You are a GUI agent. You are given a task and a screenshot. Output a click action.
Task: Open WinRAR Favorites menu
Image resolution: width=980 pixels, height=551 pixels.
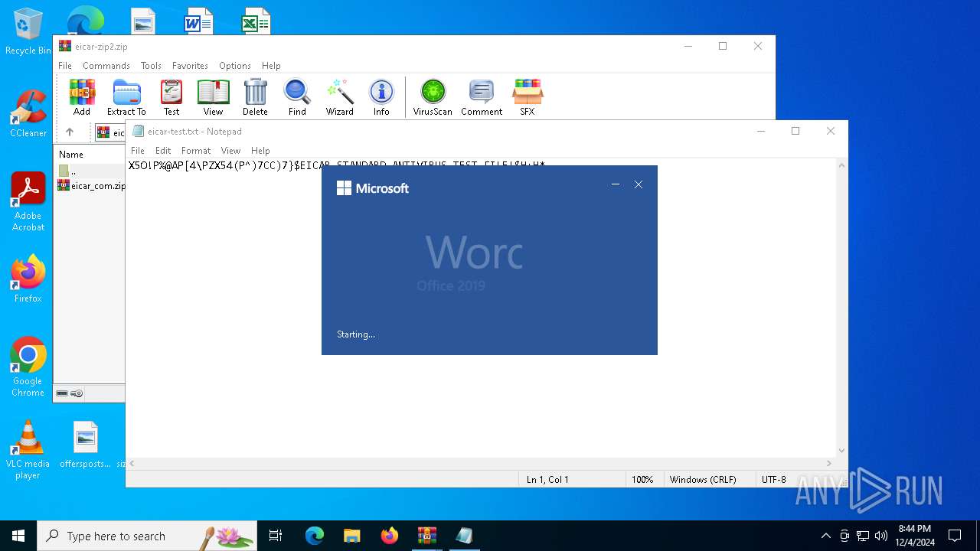pos(190,66)
